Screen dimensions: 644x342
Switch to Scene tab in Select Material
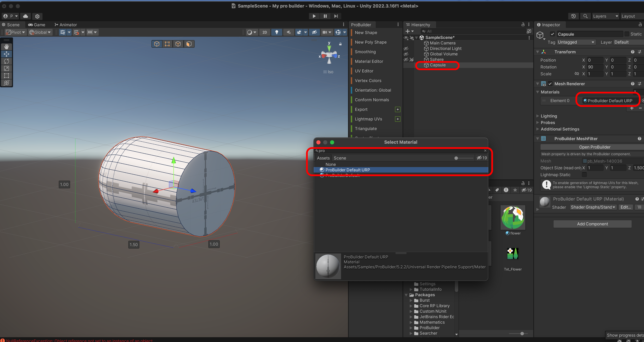pos(340,158)
